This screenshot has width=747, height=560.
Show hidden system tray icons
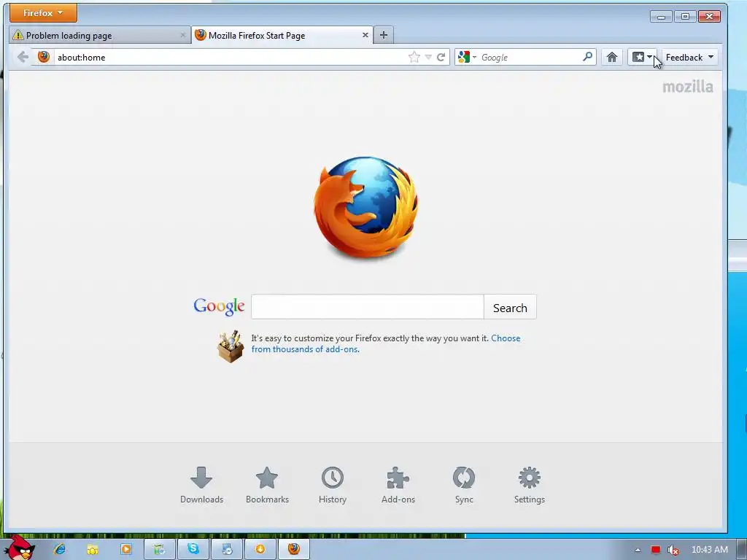coord(638,550)
